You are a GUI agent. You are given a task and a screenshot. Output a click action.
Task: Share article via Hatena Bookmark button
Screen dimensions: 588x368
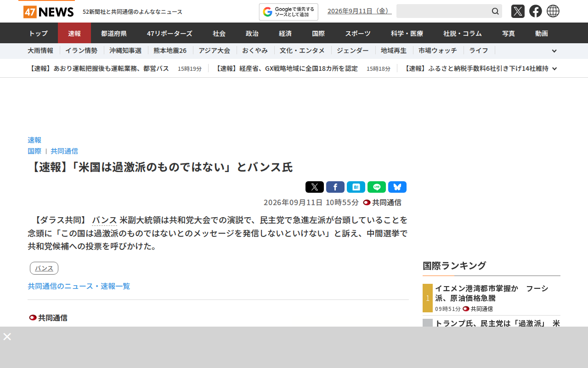tap(356, 187)
